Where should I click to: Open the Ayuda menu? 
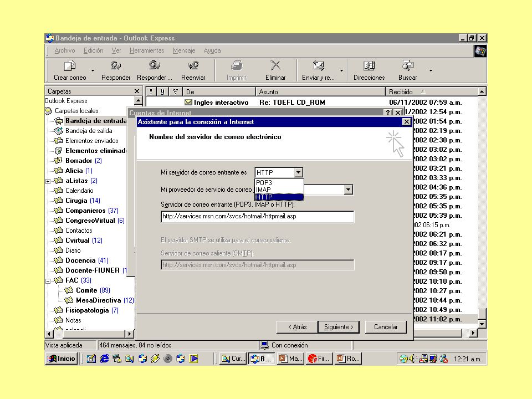(212, 50)
